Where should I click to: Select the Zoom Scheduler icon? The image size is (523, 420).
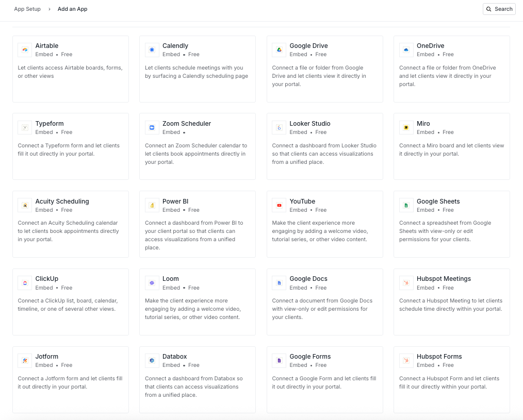click(151, 127)
